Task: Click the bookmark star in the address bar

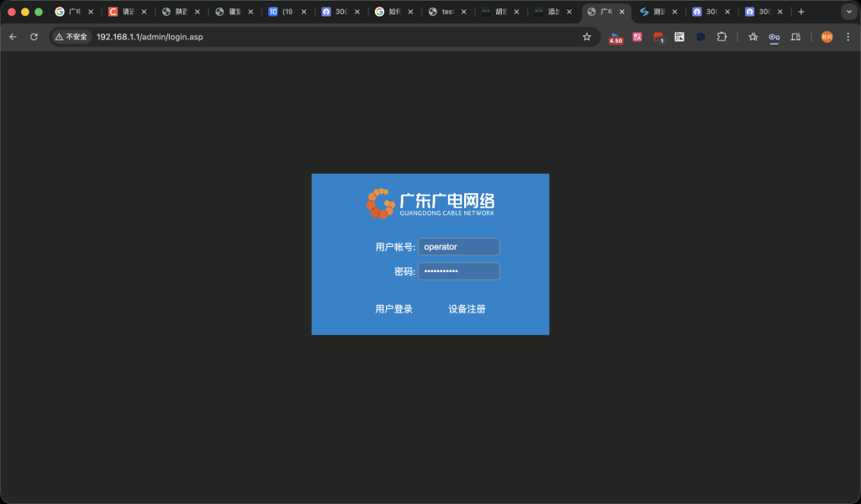Action: click(x=586, y=37)
